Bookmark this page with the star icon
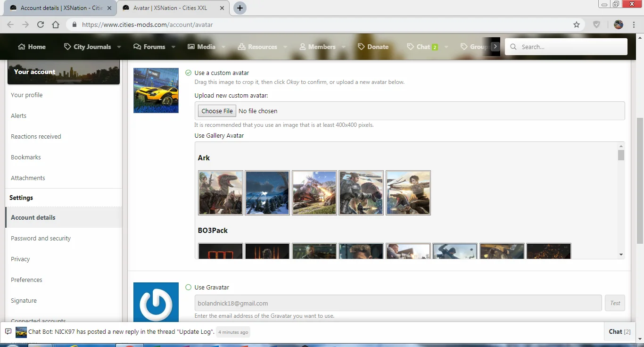Screen dimensions: 644x347 pos(577,25)
